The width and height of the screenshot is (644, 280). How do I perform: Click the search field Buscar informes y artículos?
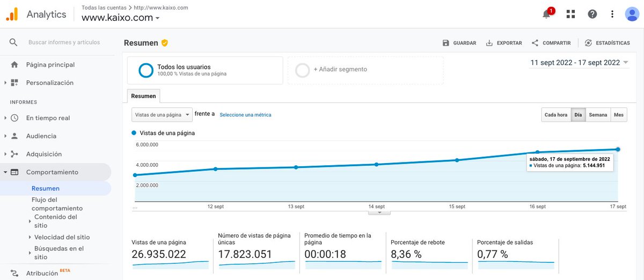64,42
